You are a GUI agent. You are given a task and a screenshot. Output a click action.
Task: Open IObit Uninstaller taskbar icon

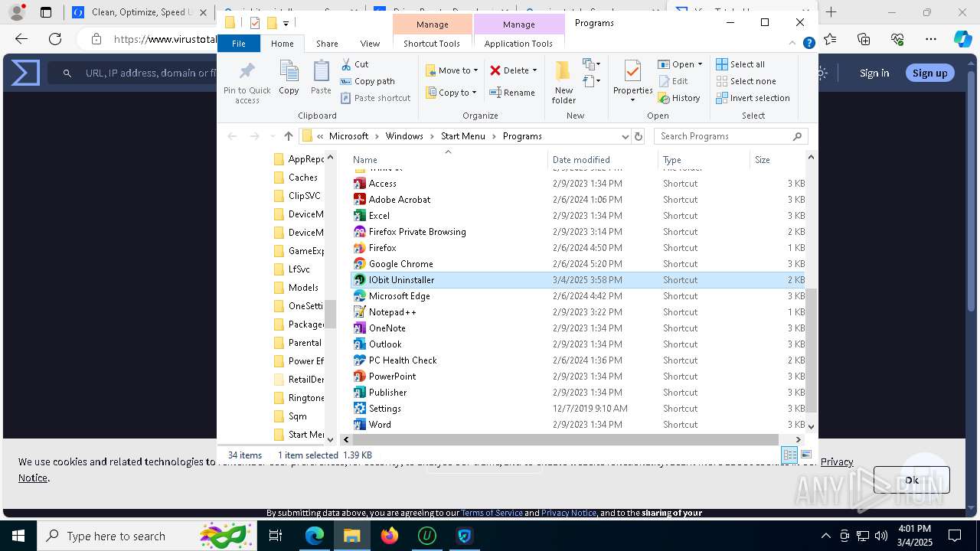tap(426, 536)
